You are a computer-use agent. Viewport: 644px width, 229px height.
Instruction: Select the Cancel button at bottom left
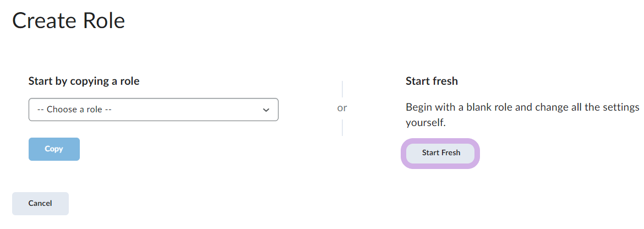[40, 203]
